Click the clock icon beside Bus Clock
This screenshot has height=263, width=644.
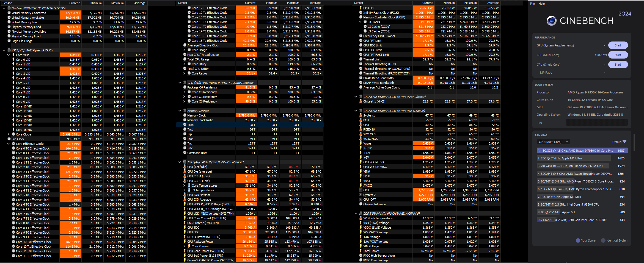click(9, 139)
